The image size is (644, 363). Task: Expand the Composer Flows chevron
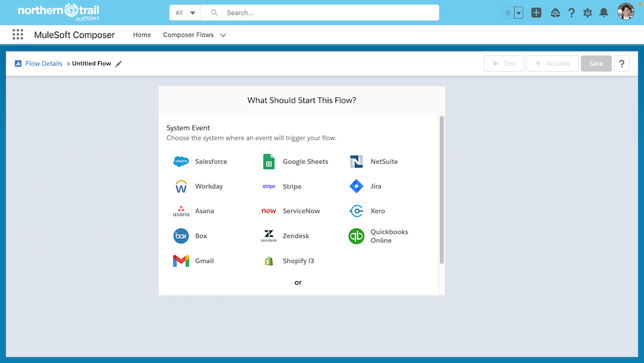(223, 35)
